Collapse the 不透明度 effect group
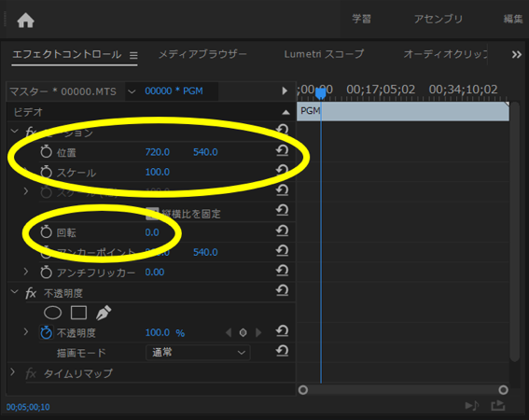The width and height of the screenshot is (529, 420). 15,291
